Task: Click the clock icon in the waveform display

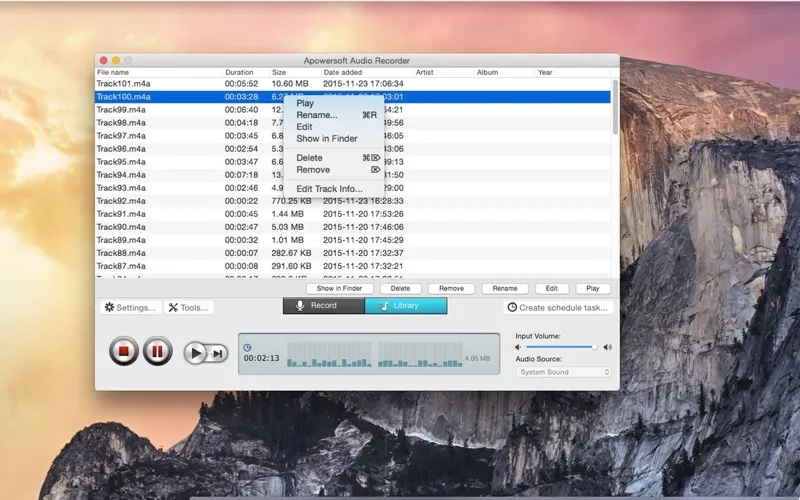Action: [x=248, y=347]
